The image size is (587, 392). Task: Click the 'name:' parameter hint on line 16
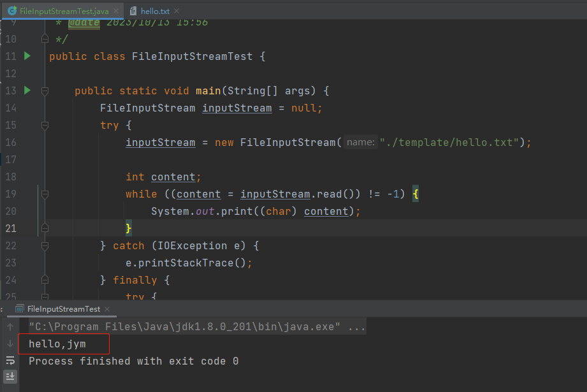361,142
